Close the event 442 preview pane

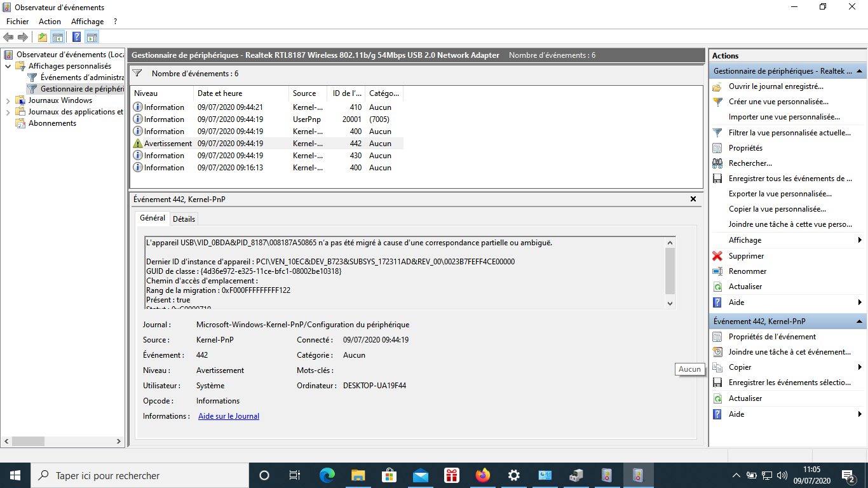click(693, 200)
